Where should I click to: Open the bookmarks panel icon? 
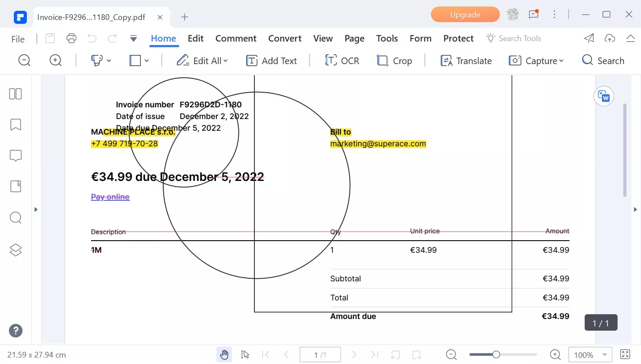pos(16,125)
